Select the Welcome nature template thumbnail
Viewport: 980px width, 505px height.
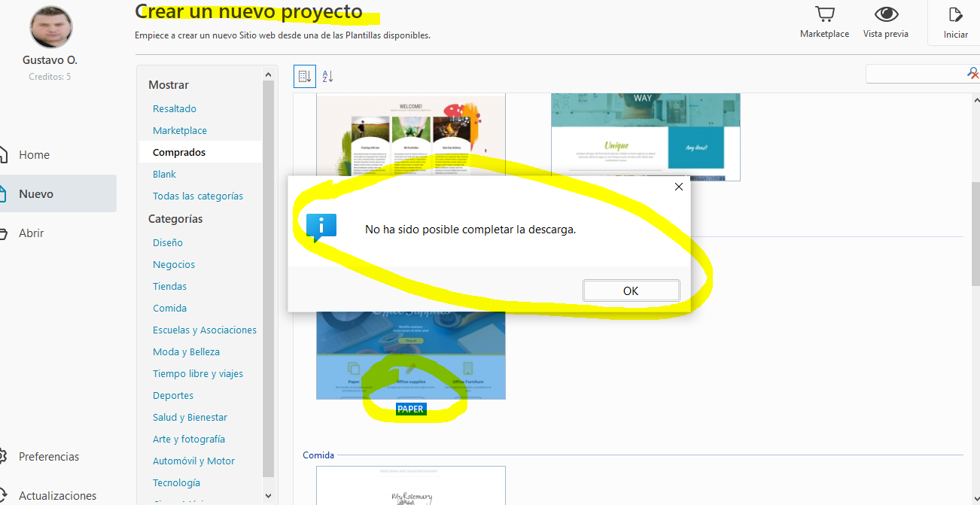(411, 135)
